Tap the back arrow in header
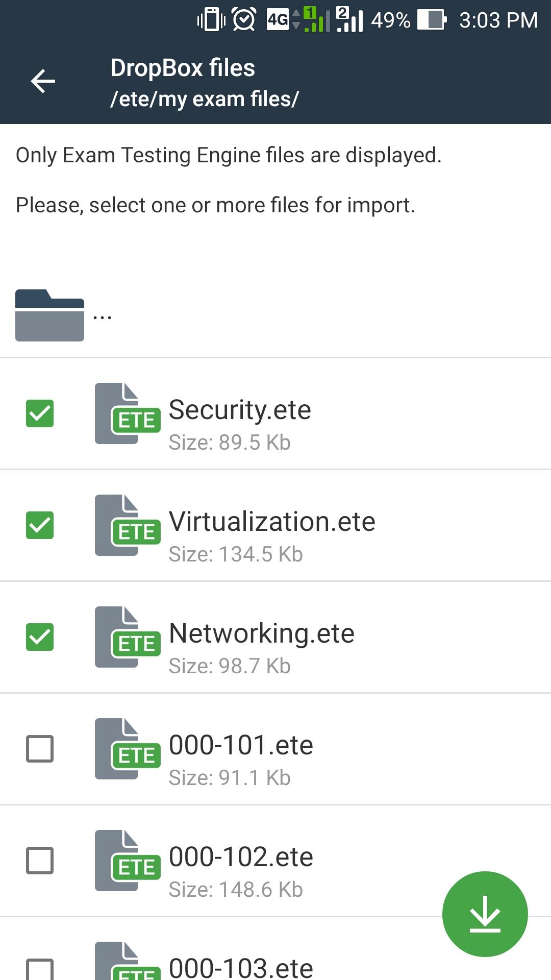Viewport: 551px width, 980px height. 43,82
